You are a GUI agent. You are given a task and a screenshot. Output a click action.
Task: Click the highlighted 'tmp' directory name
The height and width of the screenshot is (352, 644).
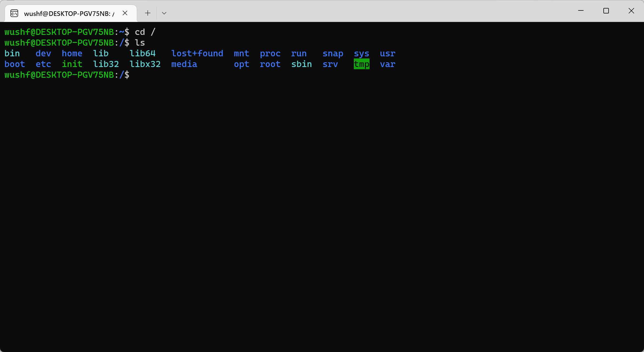pos(362,64)
